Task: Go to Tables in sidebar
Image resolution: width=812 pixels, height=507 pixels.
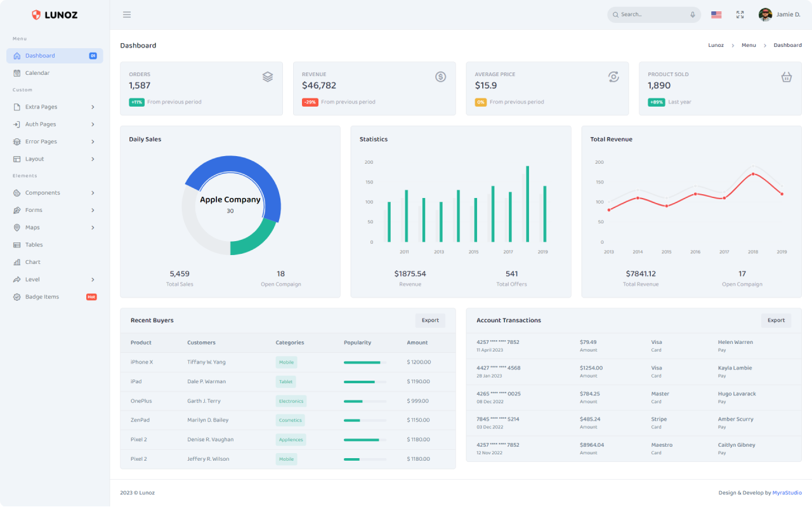Action: 34,245
